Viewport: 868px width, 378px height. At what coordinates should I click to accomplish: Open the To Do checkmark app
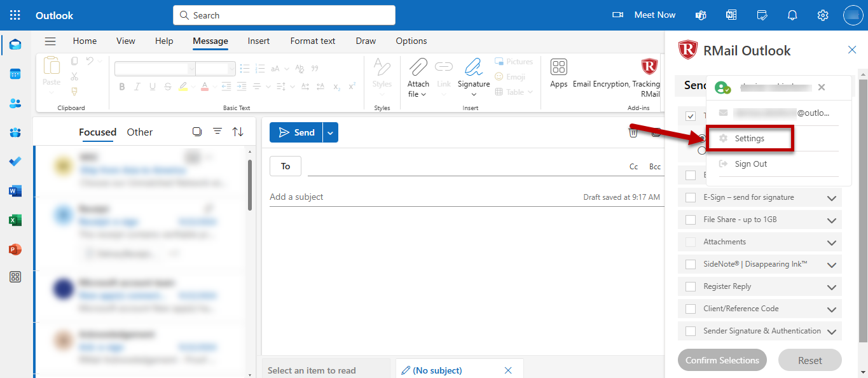point(15,162)
